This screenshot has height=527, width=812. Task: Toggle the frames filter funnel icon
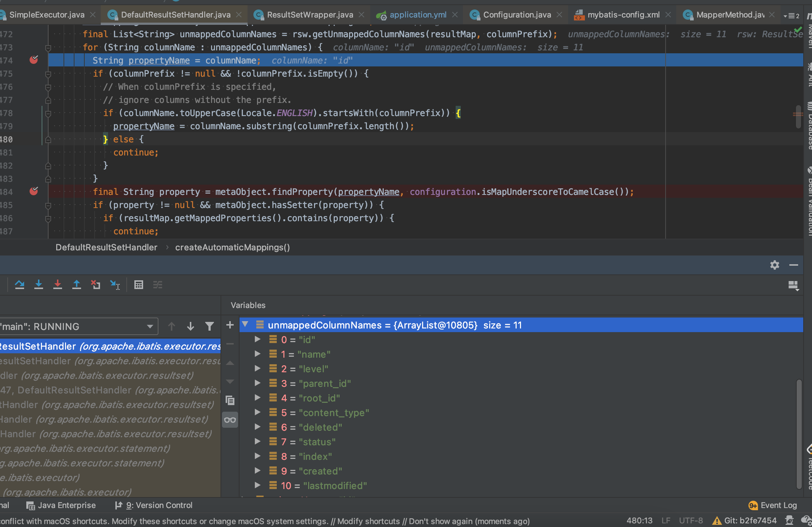tap(210, 326)
